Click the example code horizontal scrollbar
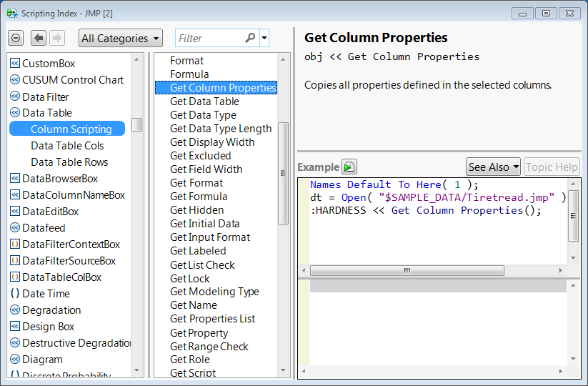 tap(407, 270)
